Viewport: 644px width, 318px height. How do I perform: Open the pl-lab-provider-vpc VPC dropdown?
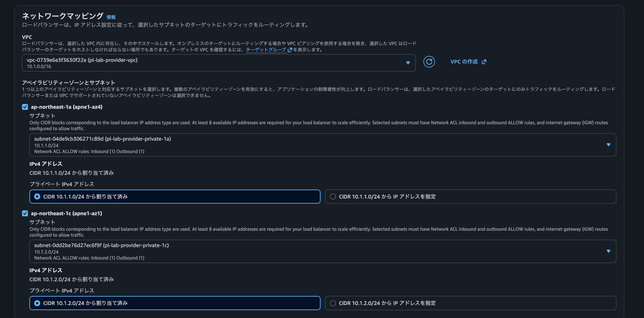pyautogui.click(x=215, y=63)
